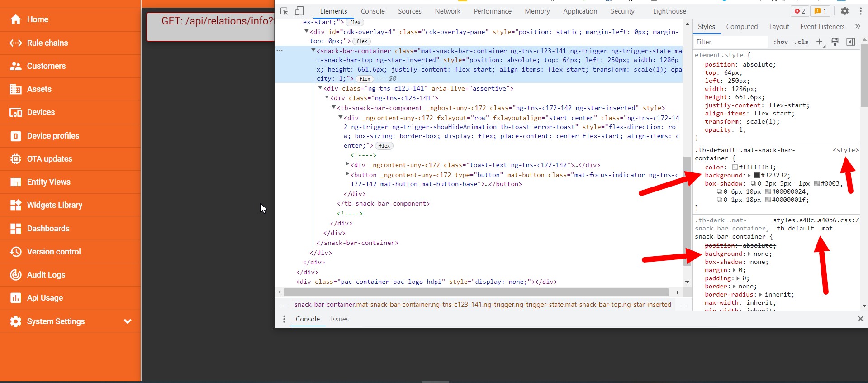The image size is (868, 383).
Task: Click the new style rule plus icon
Action: [820, 42]
